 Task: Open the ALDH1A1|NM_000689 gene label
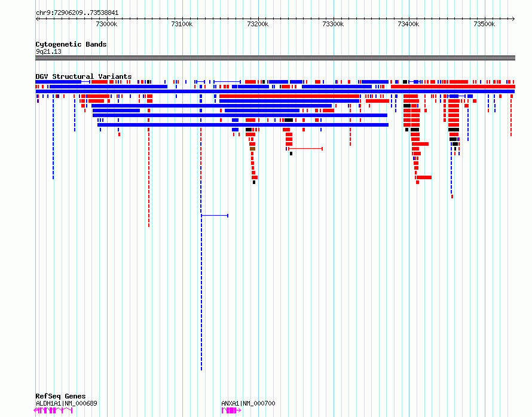coord(66,403)
